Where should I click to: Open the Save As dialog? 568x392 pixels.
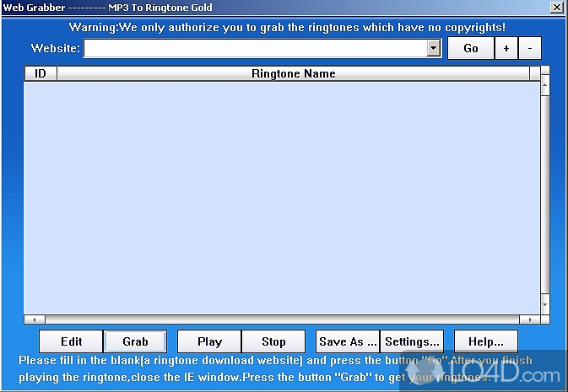tap(348, 341)
